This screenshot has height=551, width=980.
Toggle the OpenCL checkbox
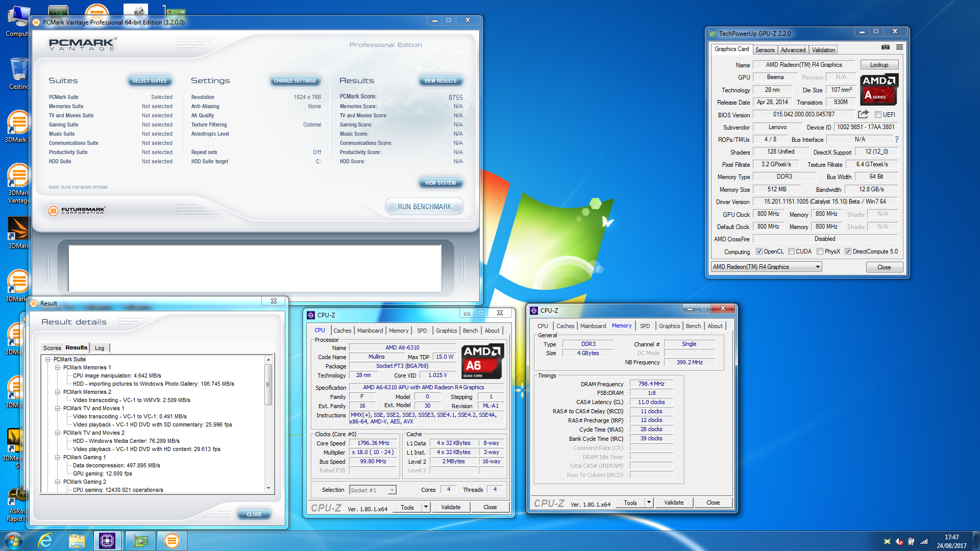coord(759,252)
